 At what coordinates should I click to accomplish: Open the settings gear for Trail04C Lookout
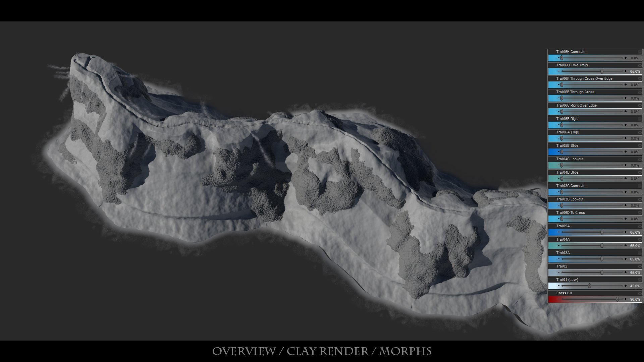pyautogui.click(x=640, y=159)
